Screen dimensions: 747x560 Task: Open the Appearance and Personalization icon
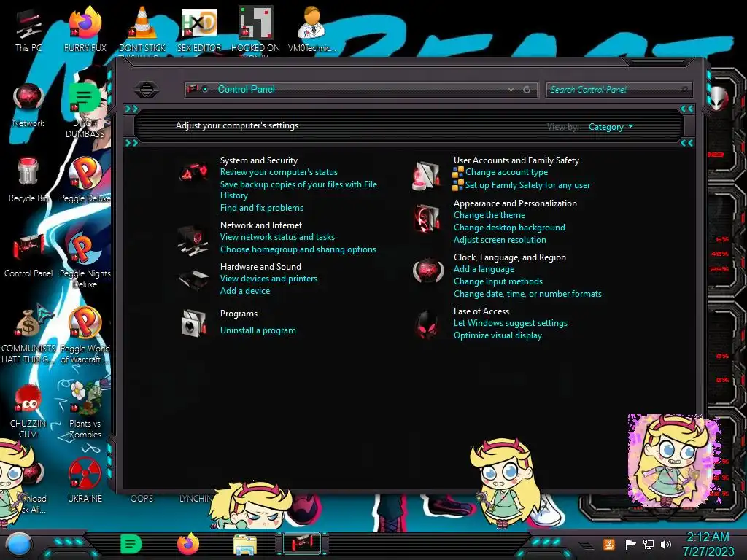[427, 218]
